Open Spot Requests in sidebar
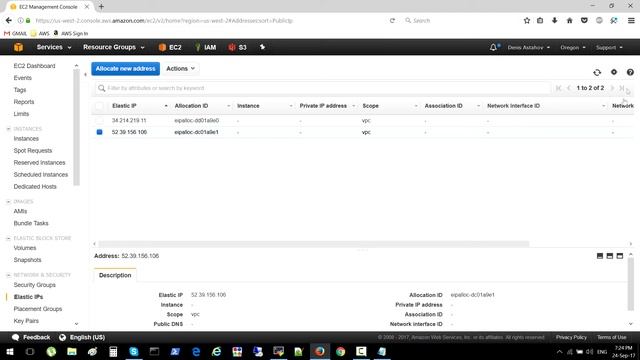 coord(33,151)
